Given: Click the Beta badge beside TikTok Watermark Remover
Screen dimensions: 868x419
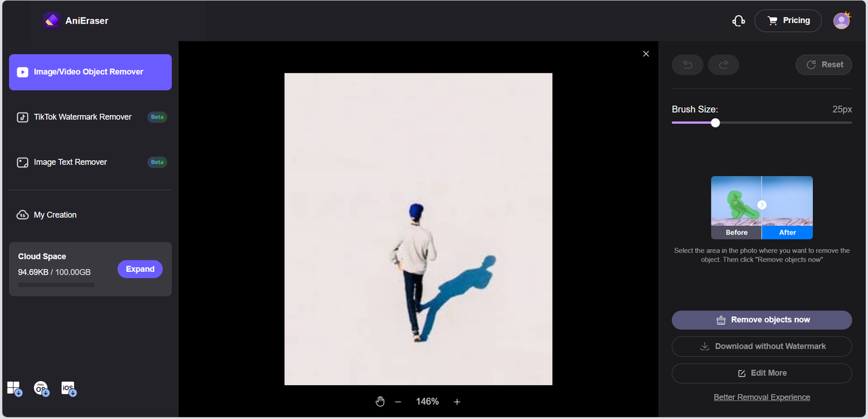Looking at the screenshot, I should point(157,117).
